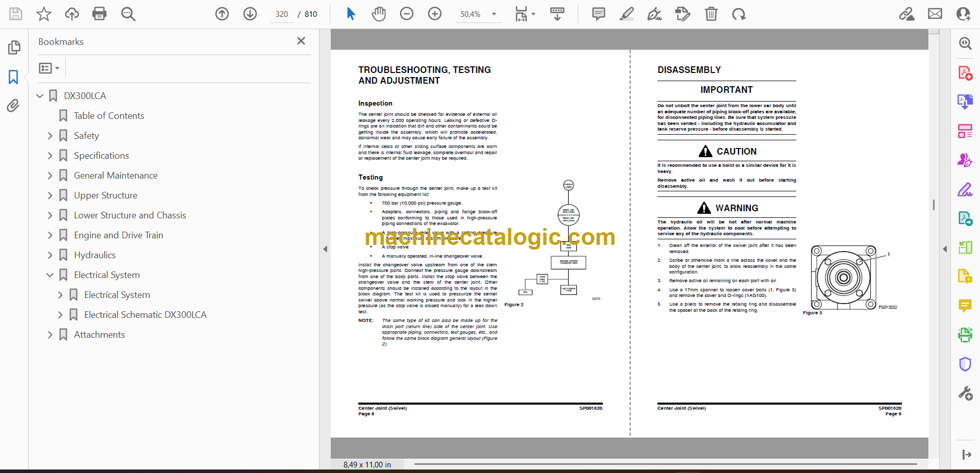Toggle the Bookmarks panel icon

[x=14, y=77]
